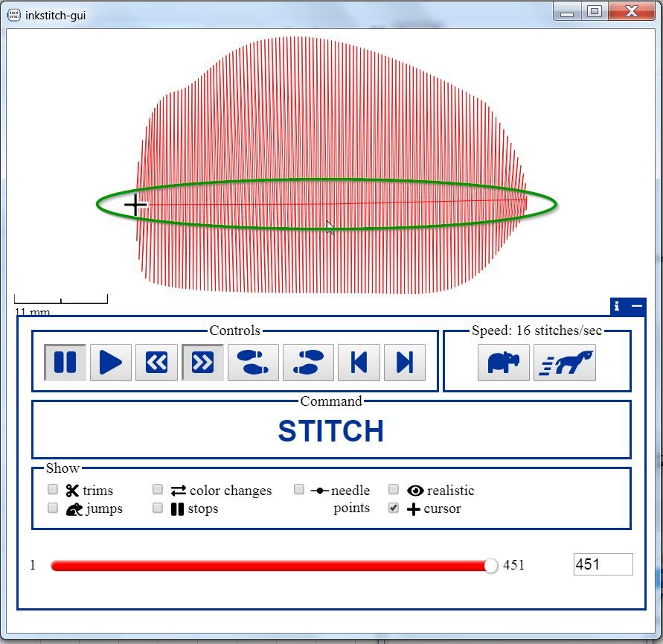Slow down speed with hippo icon
The width and height of the screenshot is (663, 644).
pyautogui.click(x=503, y=363)
